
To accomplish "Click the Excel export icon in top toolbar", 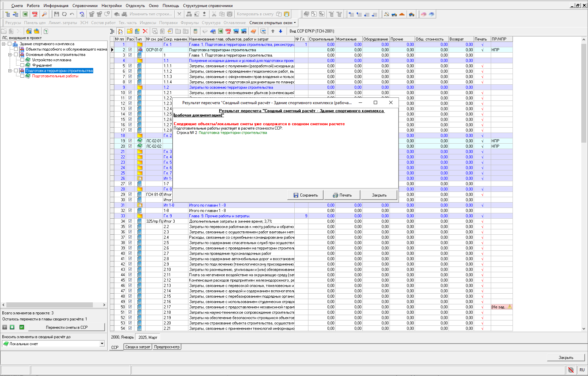I will tap(25, 14).
